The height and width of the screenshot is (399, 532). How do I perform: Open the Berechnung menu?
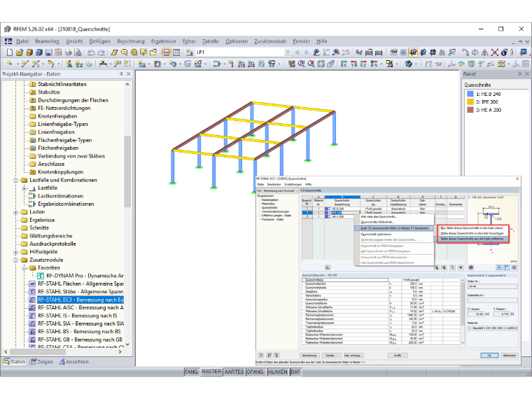(131, 41)
